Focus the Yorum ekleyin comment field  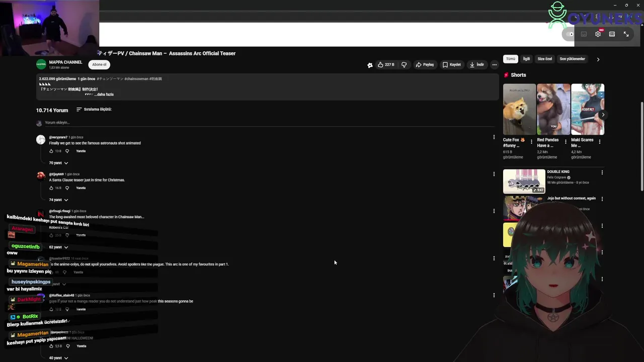coord(269,123)
